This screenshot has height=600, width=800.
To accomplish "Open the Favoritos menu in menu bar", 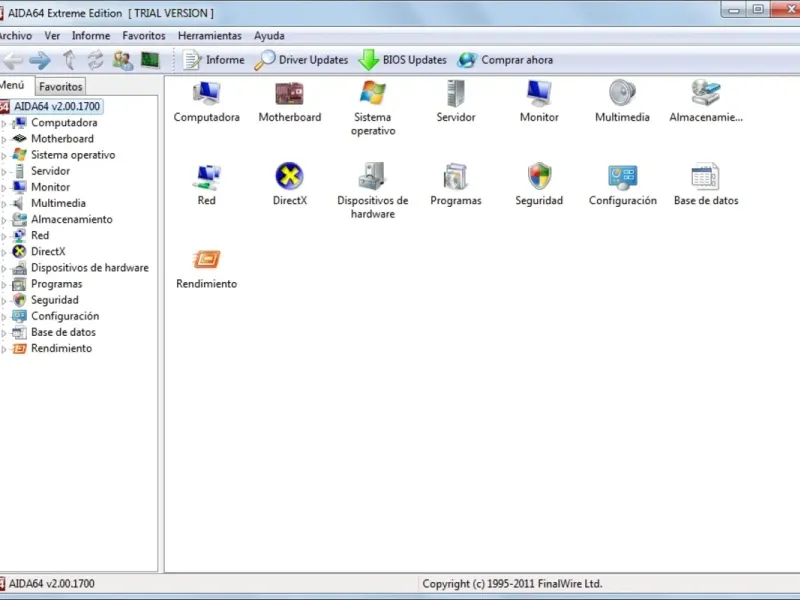I will click(x=144, y=36).
